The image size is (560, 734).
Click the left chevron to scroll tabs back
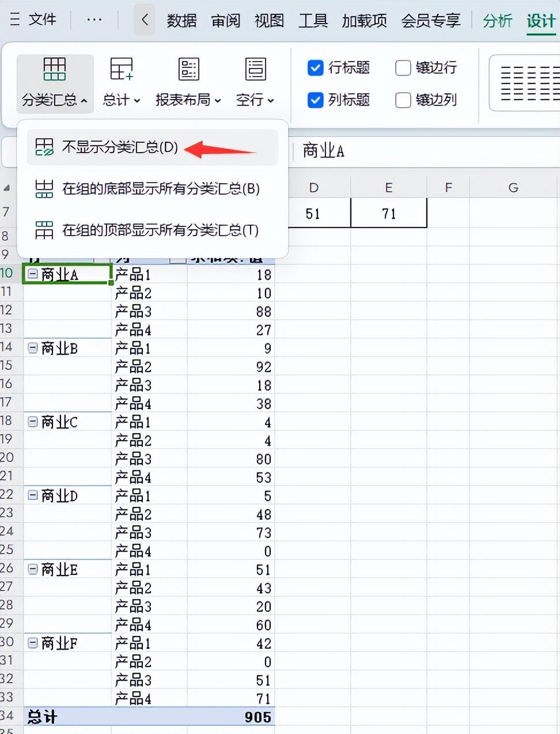tap(145, 20)
